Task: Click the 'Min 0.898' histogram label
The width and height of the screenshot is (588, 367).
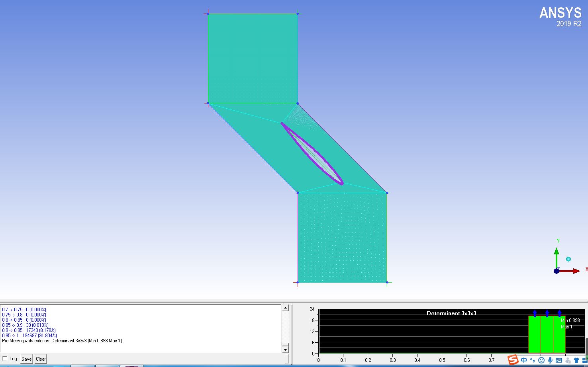Action: (570, 320)
